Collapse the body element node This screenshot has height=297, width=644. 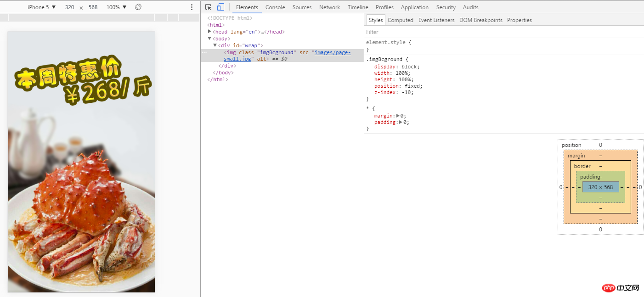[x=209, y=39]
